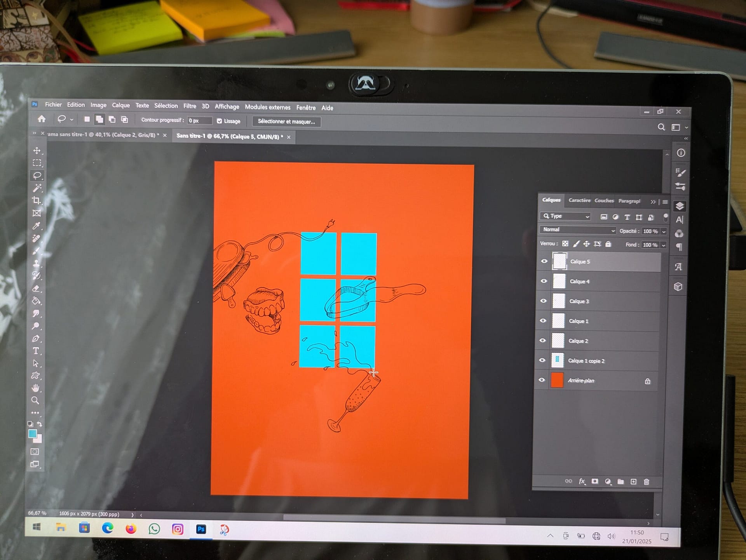The width and height of the screenshot is (746, 560).
Task: Open the Filtre menu
Action: click(x=190, y=106)
